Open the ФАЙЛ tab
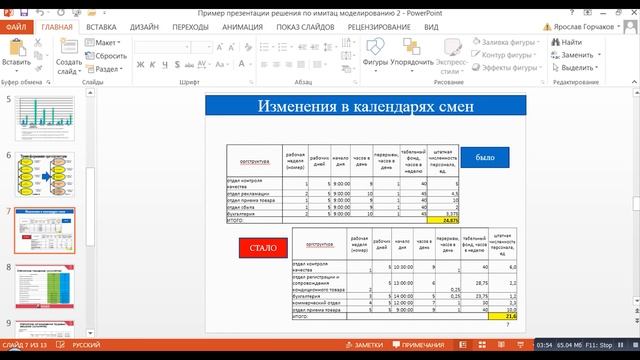640x360 pixels. (16, 27)
